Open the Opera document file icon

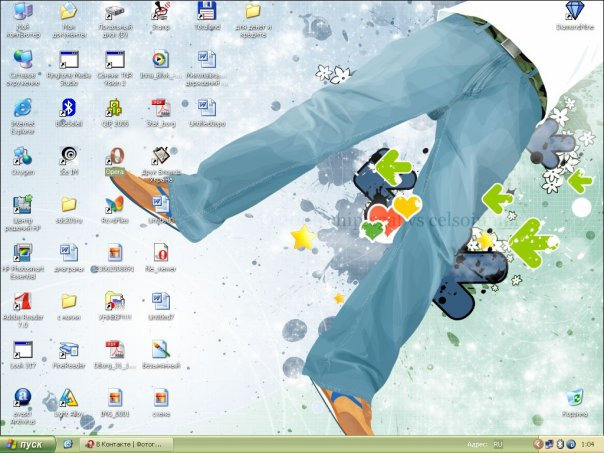[x=161, y=253]
